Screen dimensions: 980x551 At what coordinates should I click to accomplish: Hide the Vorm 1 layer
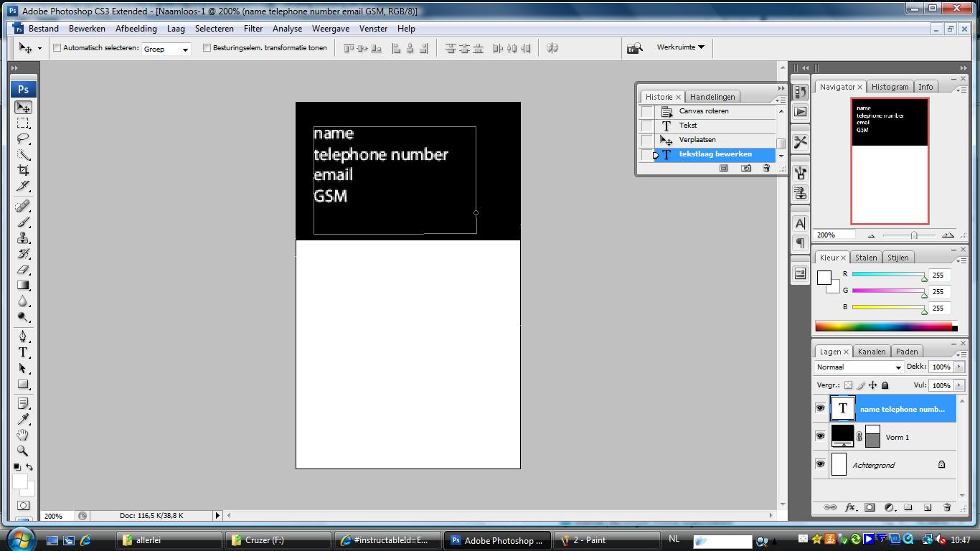pos(820,436)
